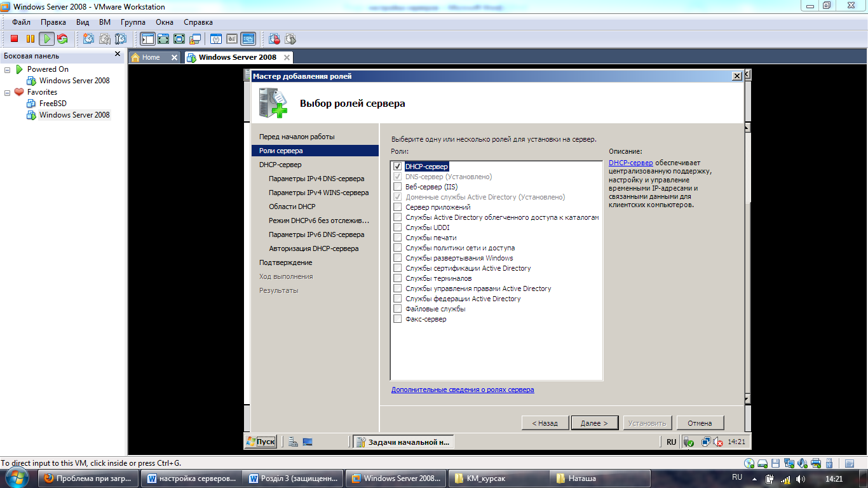Check the Сервер приложений role checkbox
The height and width of the screenshot is (488, 868).
click(397, 207)
